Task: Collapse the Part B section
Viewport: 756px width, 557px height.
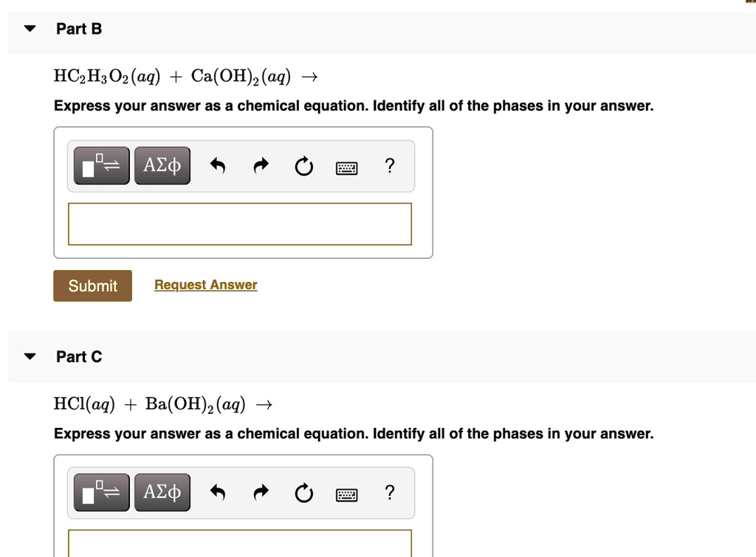Action: (28, 28)
